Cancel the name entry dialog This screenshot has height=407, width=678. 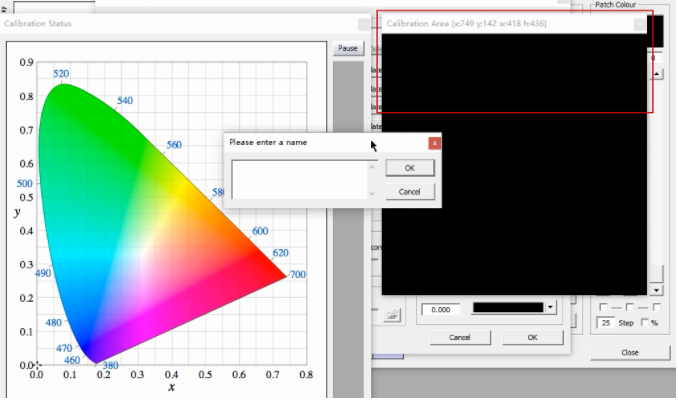click(409, 192)
